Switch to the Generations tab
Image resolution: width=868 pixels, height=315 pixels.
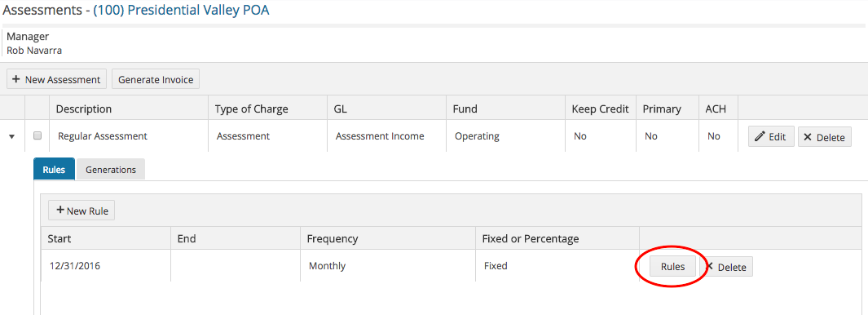[x=111, y=169]
